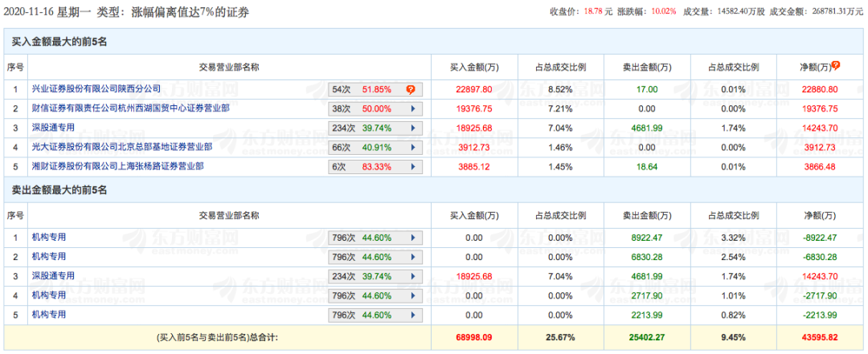Click the 234次 39.74% button in 卖出 table
Screen dimensions: 868x354
pyautogui.click(x=375, y=276)
